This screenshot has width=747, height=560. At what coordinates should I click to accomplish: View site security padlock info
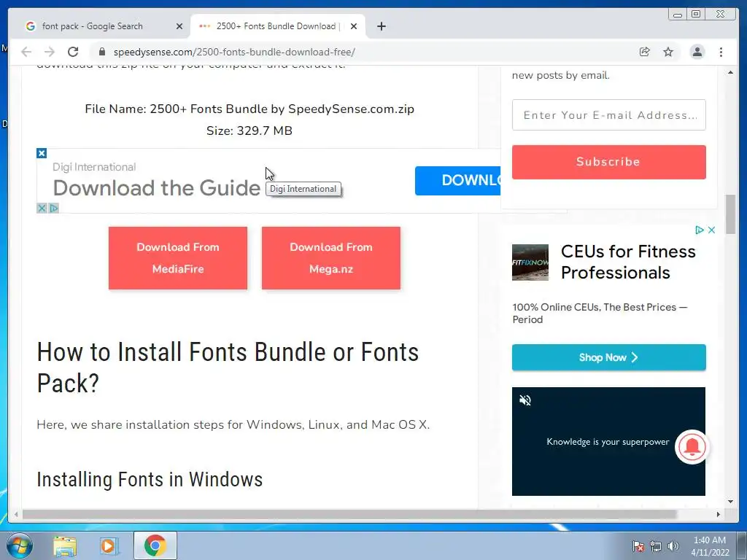(102, 52)
